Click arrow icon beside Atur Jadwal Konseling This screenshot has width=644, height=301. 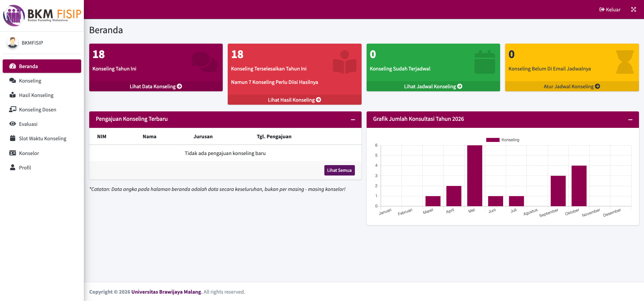click(x=597, y=86)
